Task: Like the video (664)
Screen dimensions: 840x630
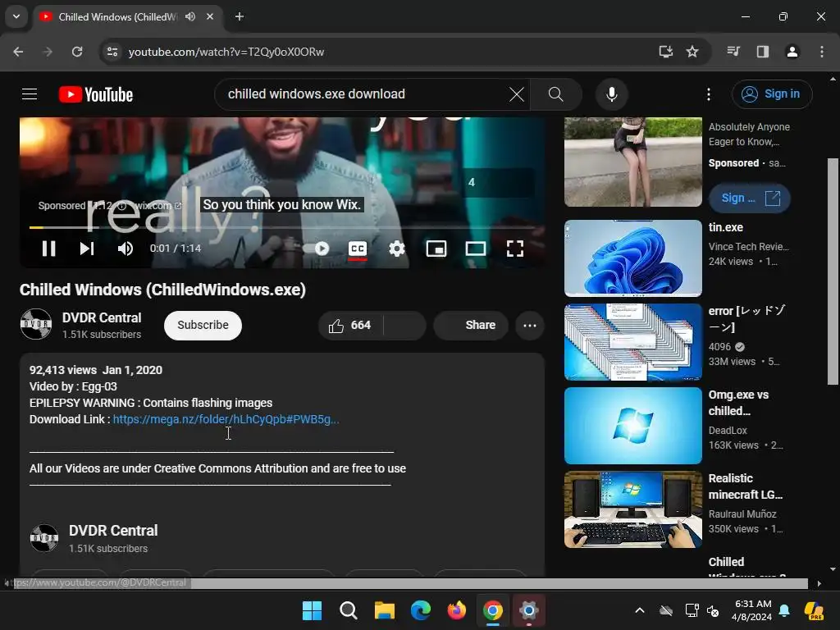Action: 350,325
